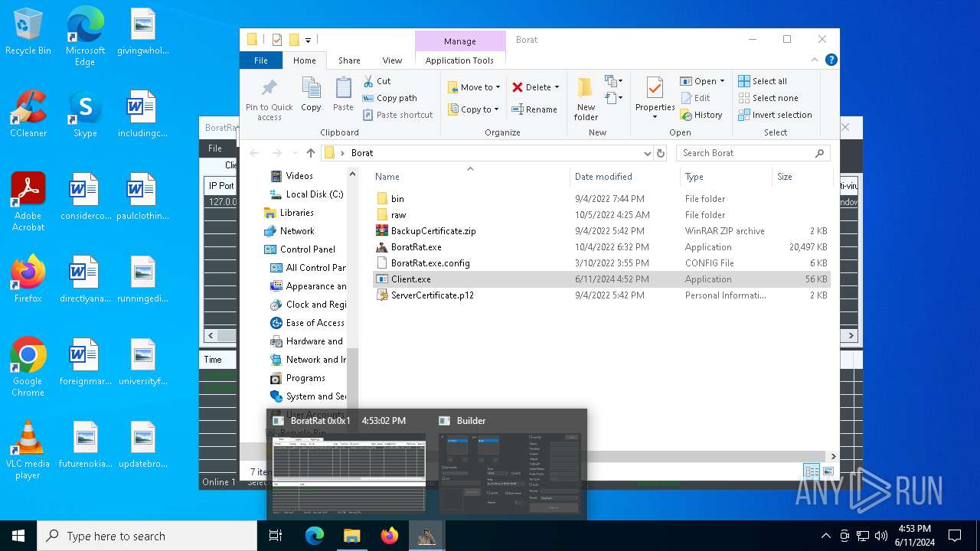
Task: Open the File tab
Action: coord(261,60)
